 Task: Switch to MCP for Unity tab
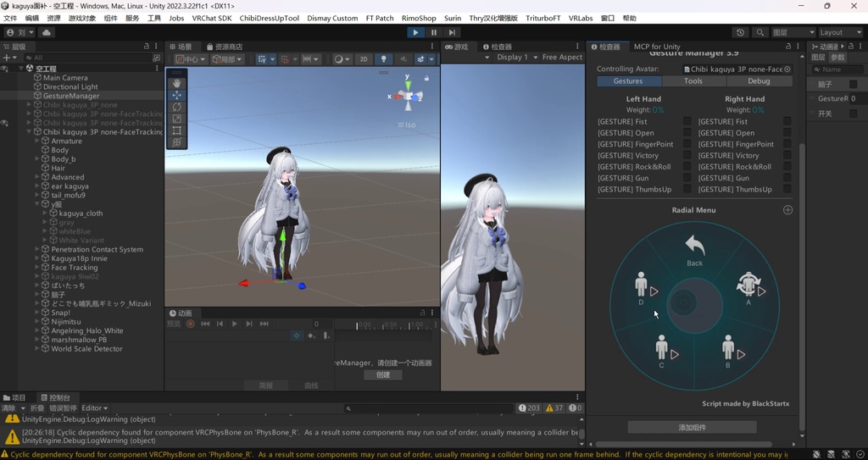[x=657, y=47]
